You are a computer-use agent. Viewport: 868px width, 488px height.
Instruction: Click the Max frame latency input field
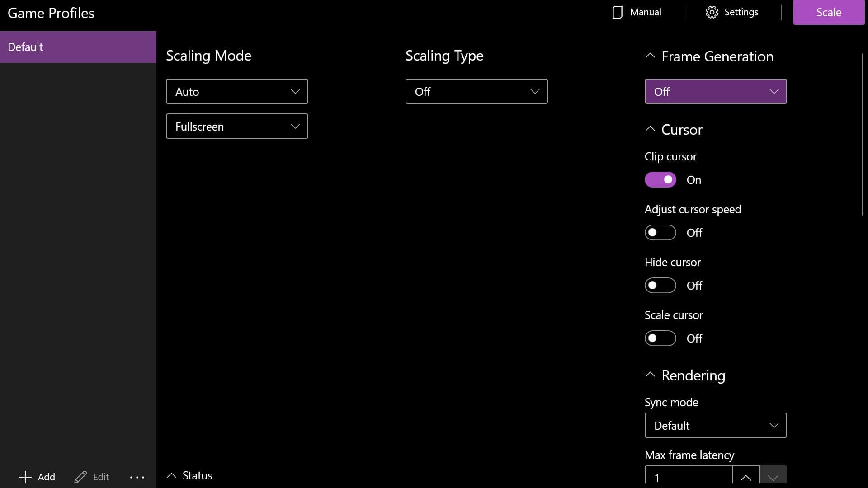pos(688,477)
